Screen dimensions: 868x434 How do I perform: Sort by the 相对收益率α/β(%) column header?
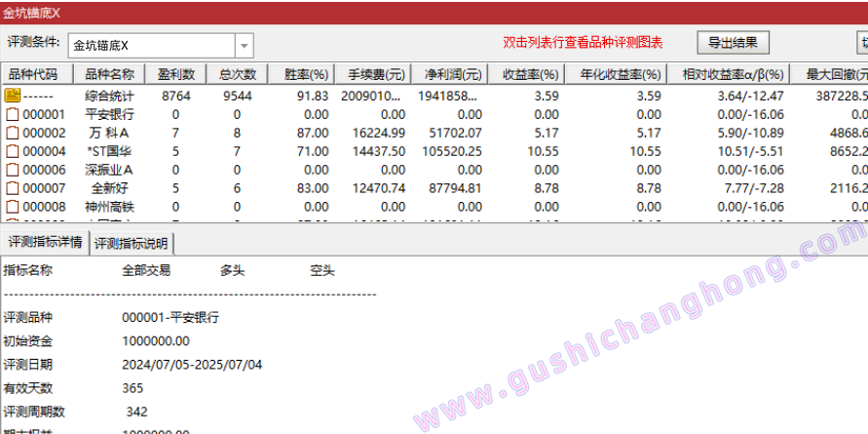coord(729,74)
